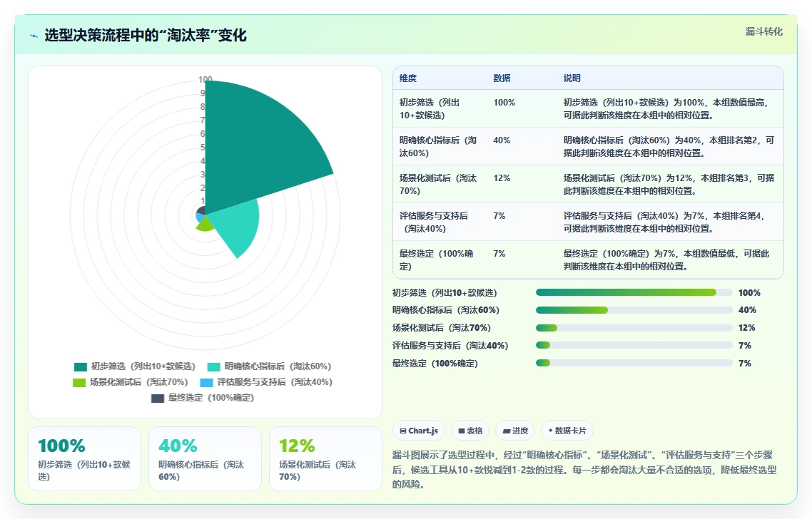Open the 100% 初步筛选 data card
The height and width of the screenshot is (519, 812).
[x=84, y=458]
